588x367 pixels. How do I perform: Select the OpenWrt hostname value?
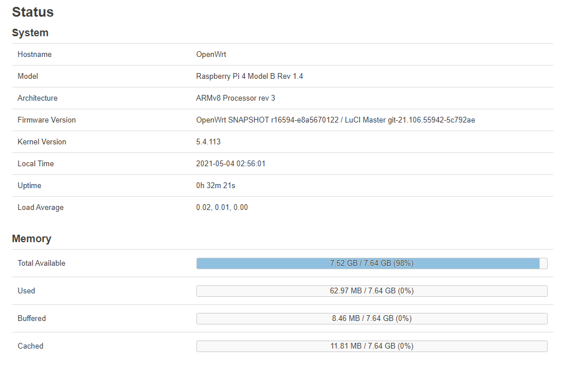click(x=212, y=54)
